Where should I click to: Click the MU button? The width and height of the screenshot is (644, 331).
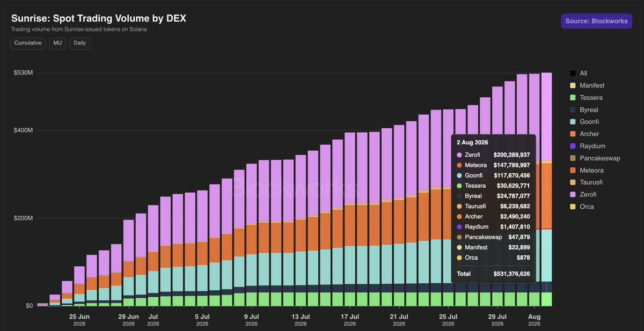click(x=58, y=43)
